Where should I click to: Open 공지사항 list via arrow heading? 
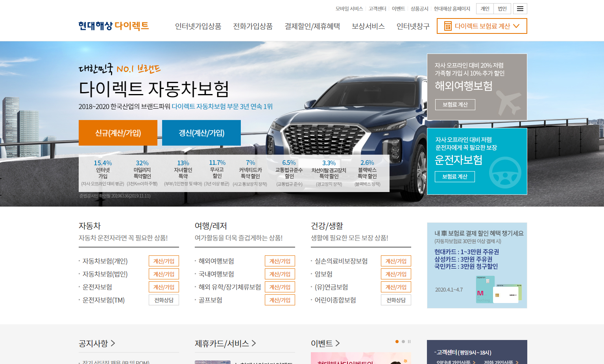[x=97, y=344]
